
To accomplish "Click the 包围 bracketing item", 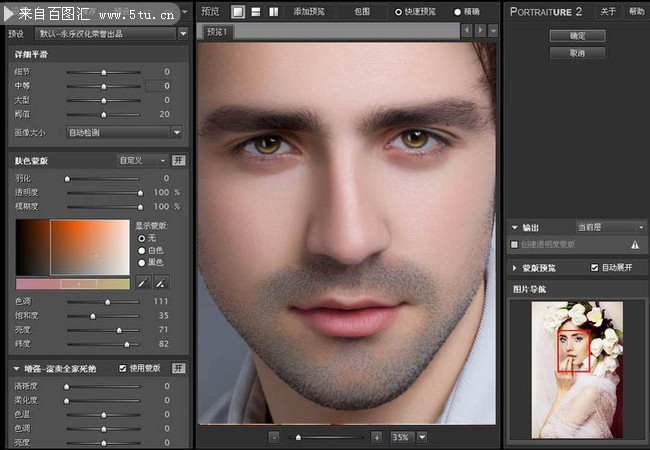I will [362, 12].
